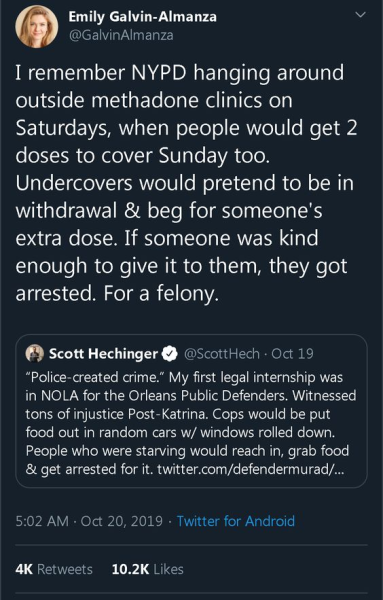
Task: Open the @GalvinAlmanza handle
Action: click(121, 35)
